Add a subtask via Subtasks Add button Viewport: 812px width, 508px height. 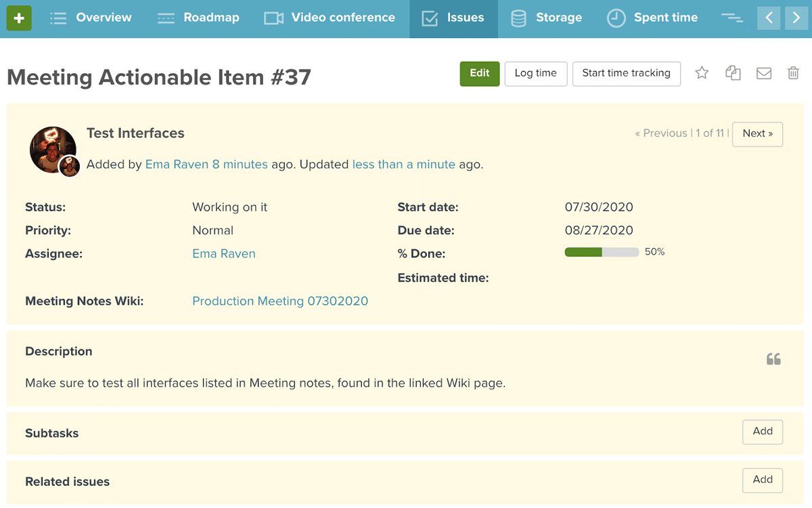coord(762,431)
